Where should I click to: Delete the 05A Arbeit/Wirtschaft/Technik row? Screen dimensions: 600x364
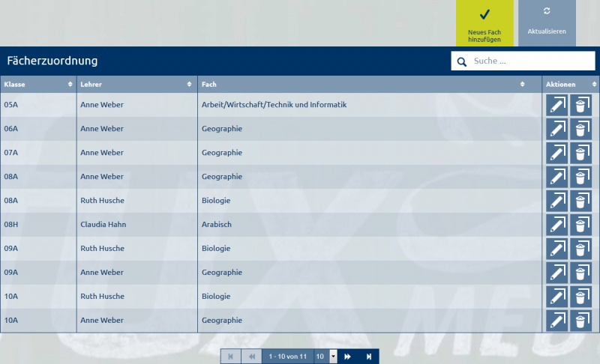[x=580, y=105]
